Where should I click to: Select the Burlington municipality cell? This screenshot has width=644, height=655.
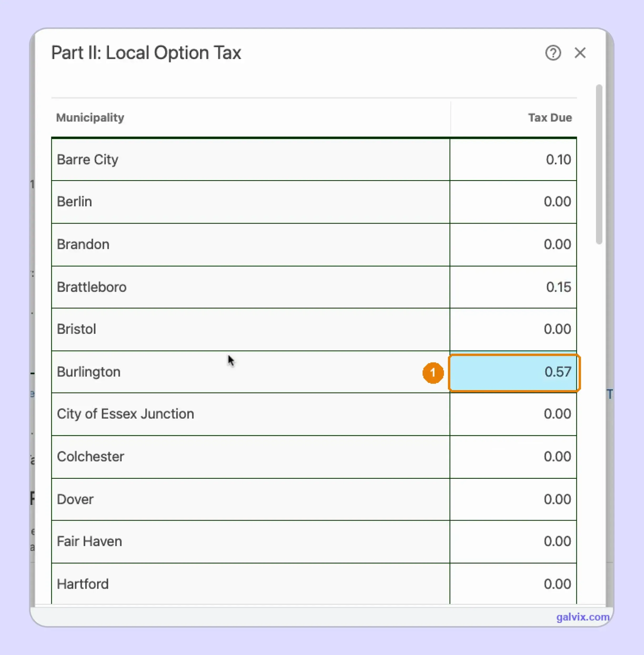tap(251, 372)
